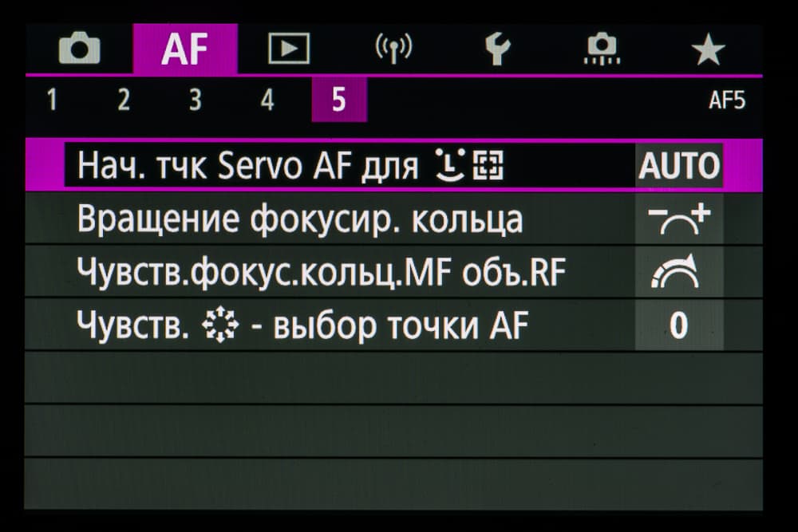Select the AF menu tab

point(184,50)
